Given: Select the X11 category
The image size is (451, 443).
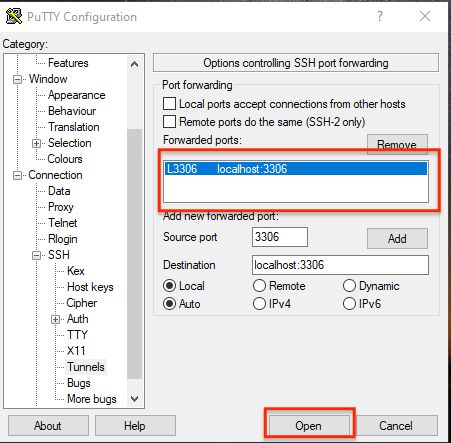Looking at the screenshot, I should pyautogui.click(x=76, y=351).
